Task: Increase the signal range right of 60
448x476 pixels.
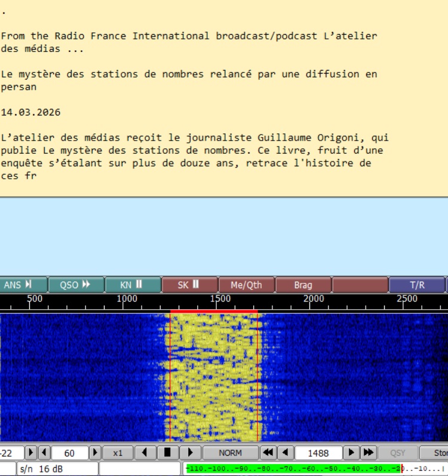Action: [x=95, y=453]
